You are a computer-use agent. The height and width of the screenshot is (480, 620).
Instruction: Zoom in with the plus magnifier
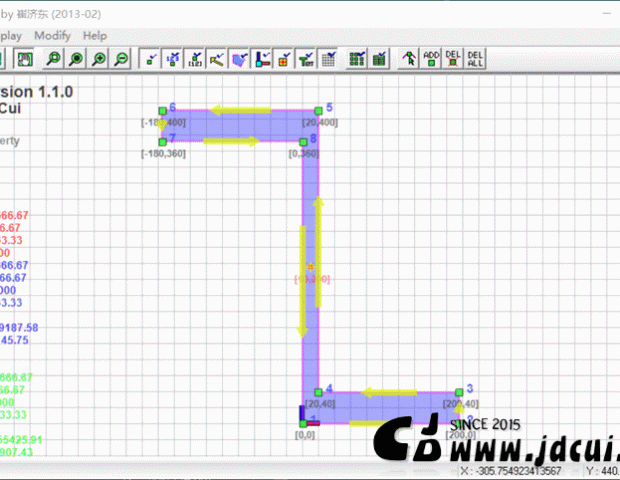click(99, 59)
